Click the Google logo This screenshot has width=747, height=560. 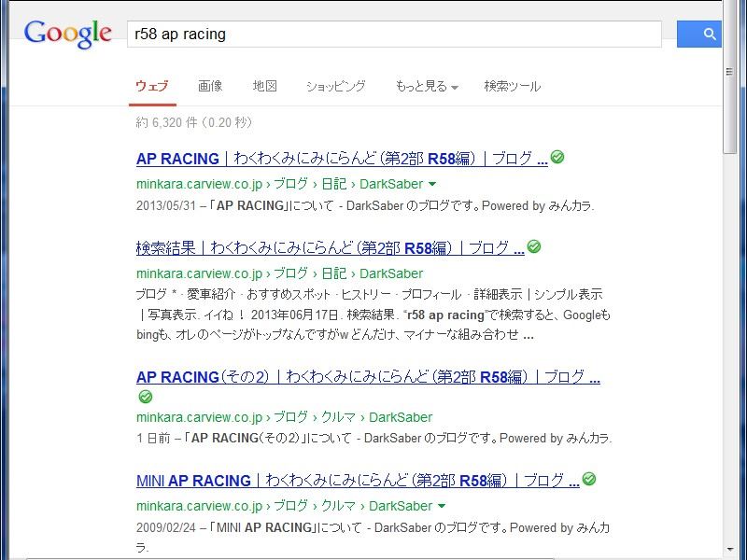(67, 35)
